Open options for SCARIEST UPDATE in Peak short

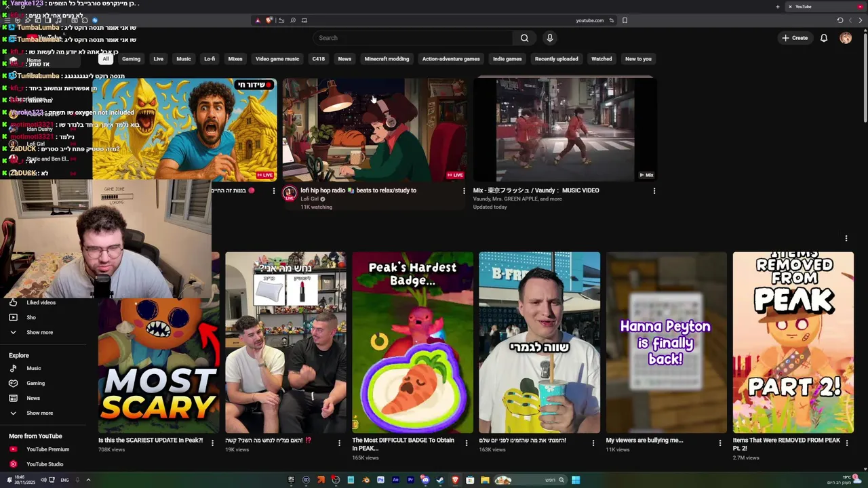(x=212, y=443)
